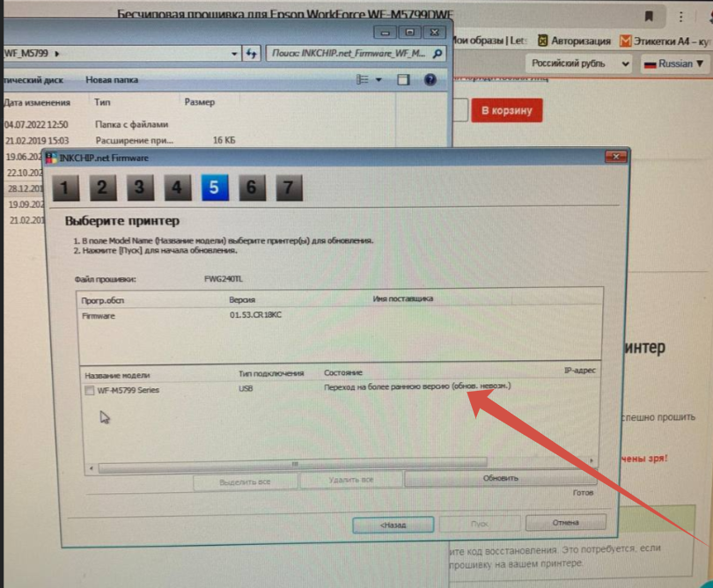Click step 7 icon in wizard
Image resolution: width=713 pixels, height=588 pixels.
pyautogui.click(x=288, y=187)
